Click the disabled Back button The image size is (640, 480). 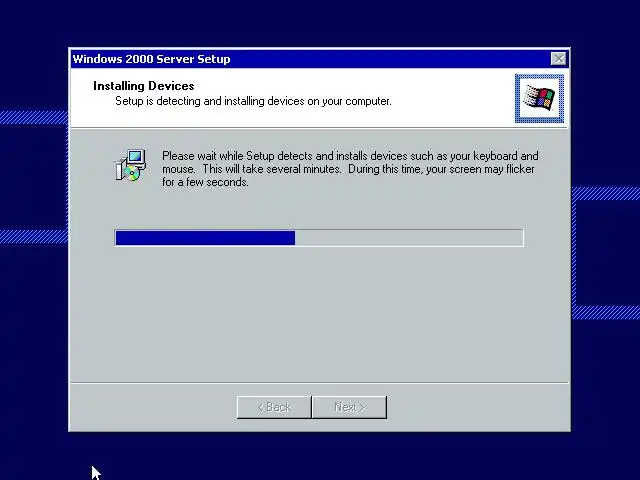click(x=274, y=407)
